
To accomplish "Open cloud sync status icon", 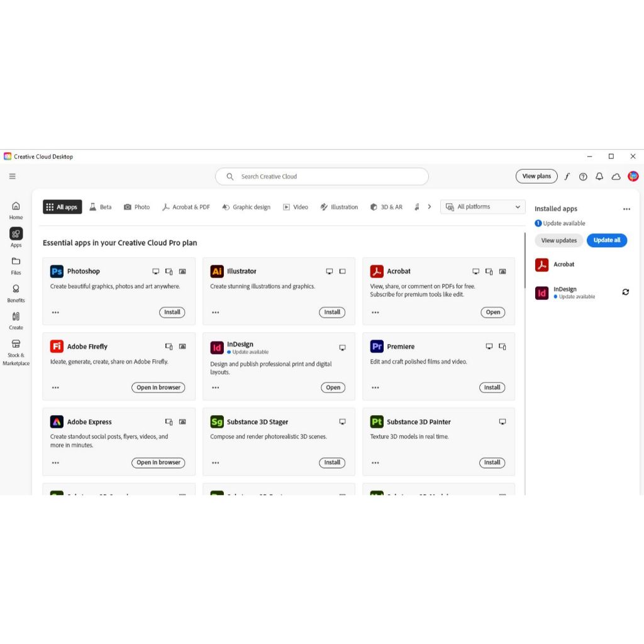I will tap(616, 177).
